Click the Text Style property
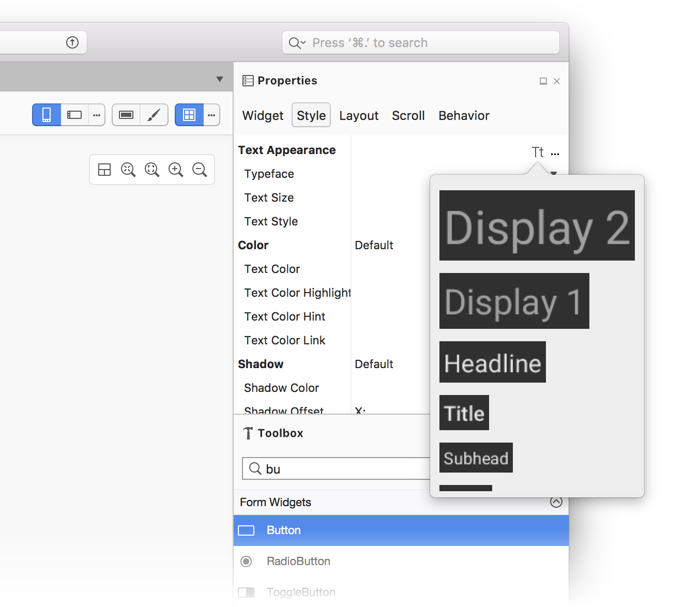The image size is (700, 607). (x=271, y=221)
